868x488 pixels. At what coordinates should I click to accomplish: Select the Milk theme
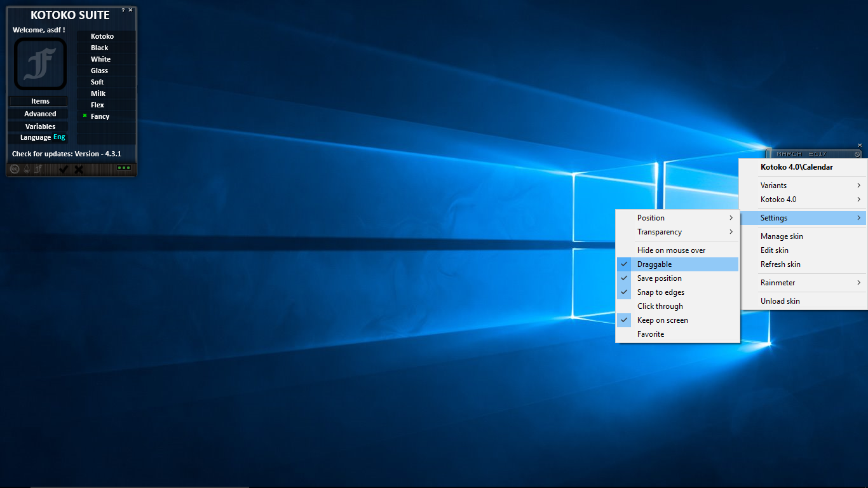[x=106, y=93]
